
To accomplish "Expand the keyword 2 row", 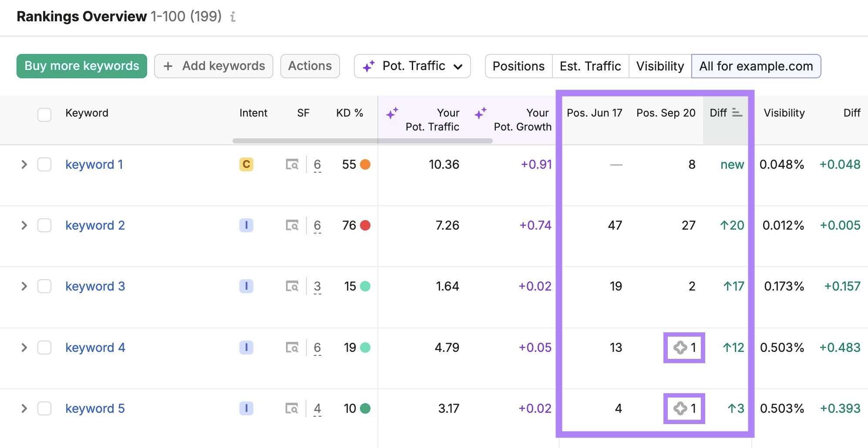I will click(24, 225).
